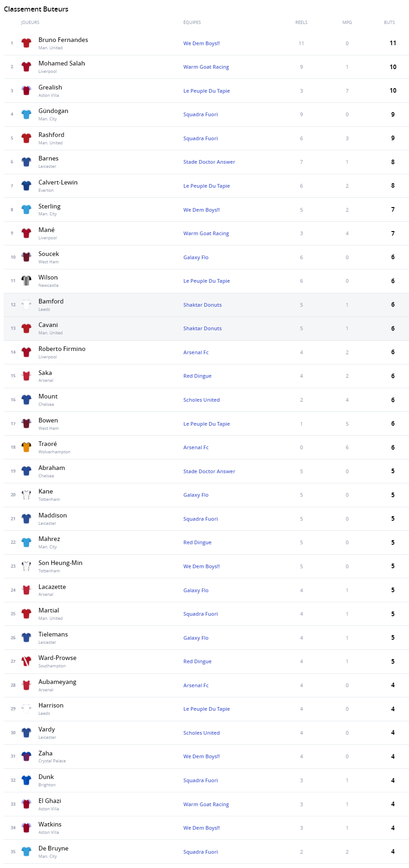Viewport: 409px width, 868px height.
Task: Open Warm Goat Racing link next to Mohamed Salah
Action: click(x=206, y=67)
